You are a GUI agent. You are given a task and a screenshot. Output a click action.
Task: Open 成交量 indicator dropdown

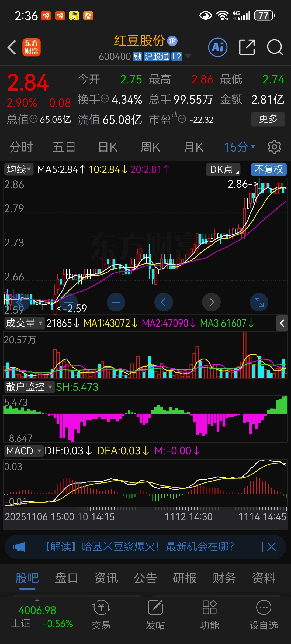(24, 323)
